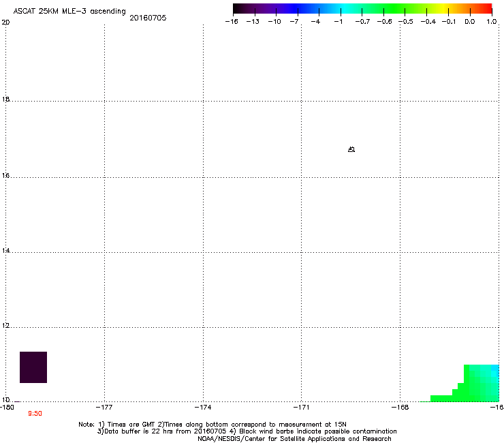
Task: Click the red 9:50 time label
Action: pyautogui.click(x=35, y=414)
